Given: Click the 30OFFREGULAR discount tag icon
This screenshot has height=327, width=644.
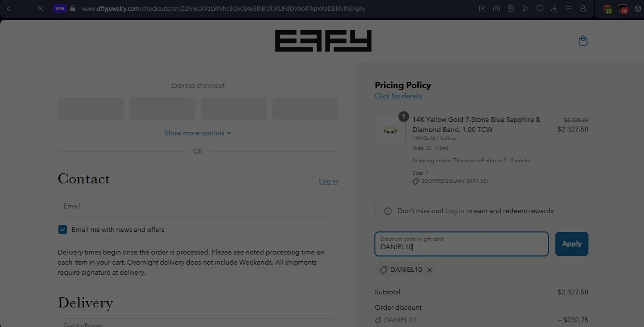Looking at the screenshot, I should pyautogui.click(x=416, y=182).
